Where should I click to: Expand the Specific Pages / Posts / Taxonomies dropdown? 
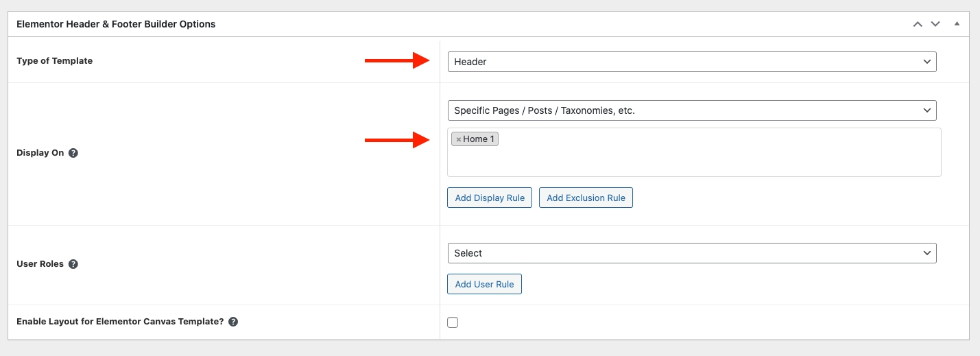tap(691, 110)
